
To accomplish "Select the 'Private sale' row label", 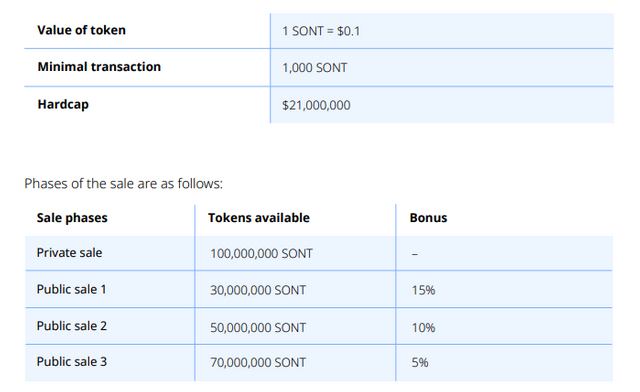I will point(69,253).
